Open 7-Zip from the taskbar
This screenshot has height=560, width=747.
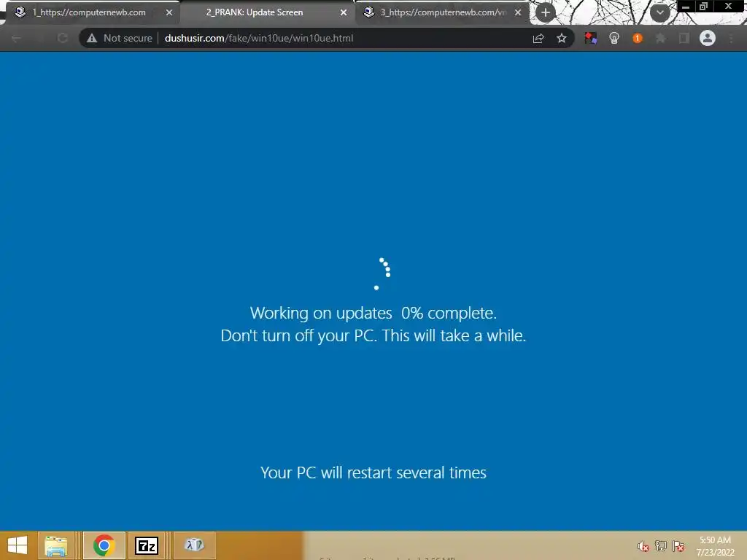(x=147, y=545)
